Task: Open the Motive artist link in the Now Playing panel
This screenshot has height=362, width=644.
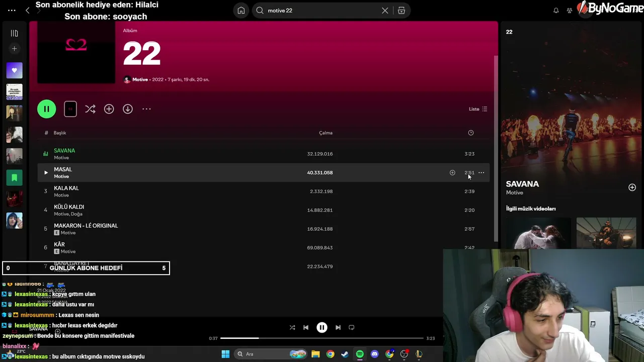Action: point(515,193)
